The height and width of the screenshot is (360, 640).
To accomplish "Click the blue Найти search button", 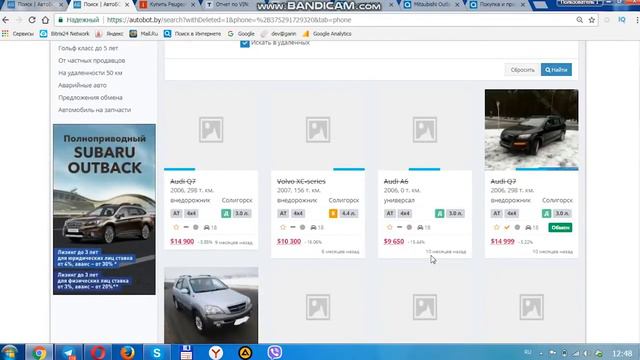I will pos(556,70).
